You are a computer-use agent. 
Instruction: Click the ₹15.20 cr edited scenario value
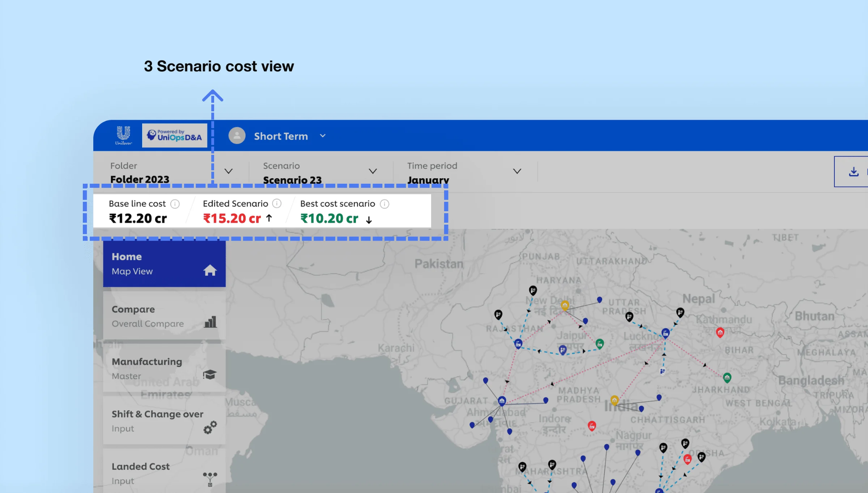[232, 218]
